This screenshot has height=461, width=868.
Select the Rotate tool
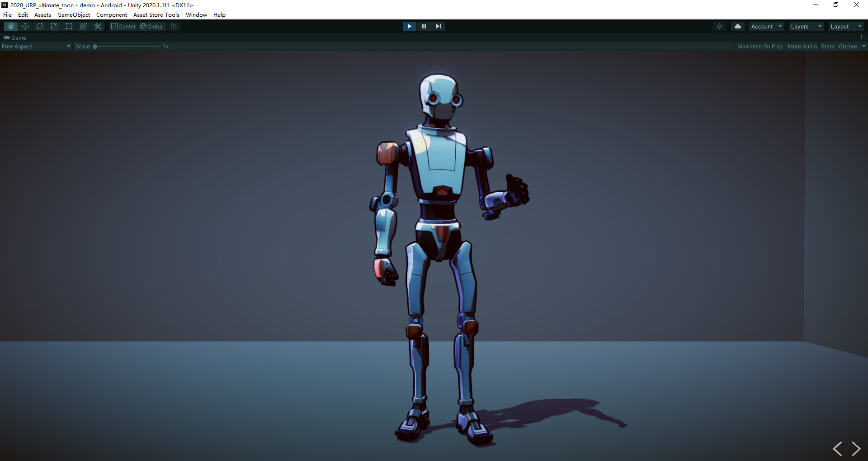tap(39, 26)
